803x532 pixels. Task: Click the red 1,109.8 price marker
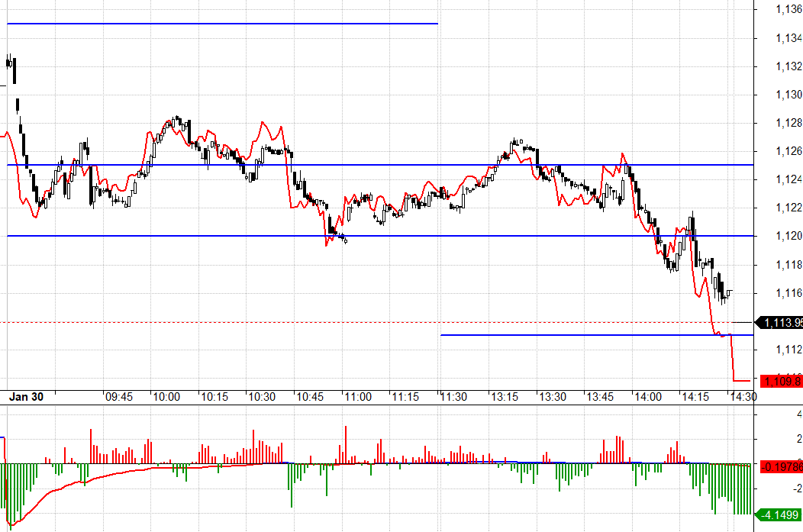780,380
